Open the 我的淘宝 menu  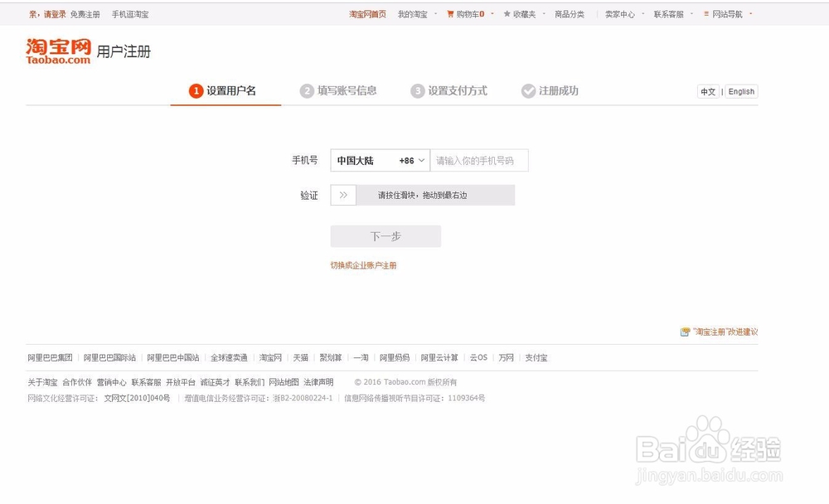click(x=412, y=14)
